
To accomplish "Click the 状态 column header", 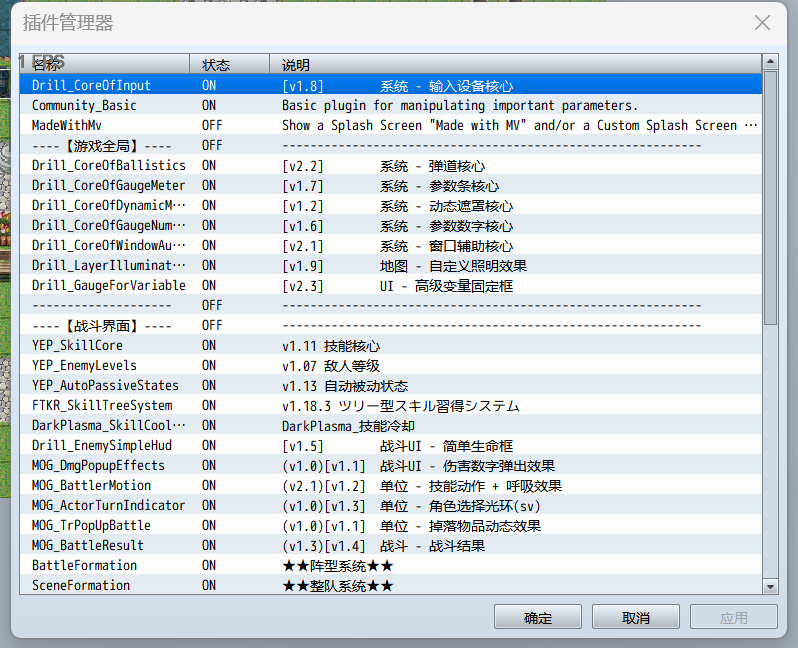I will pos(229,64).
